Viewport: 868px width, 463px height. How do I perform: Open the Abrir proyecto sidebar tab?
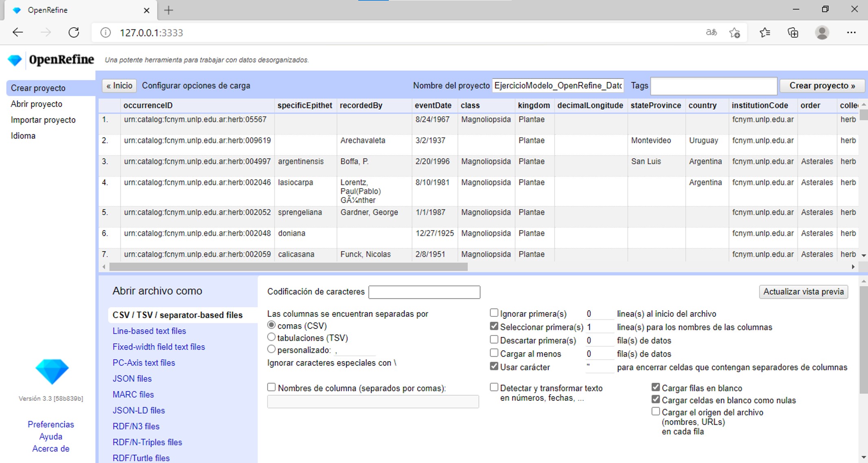click(x=37, y=104)
